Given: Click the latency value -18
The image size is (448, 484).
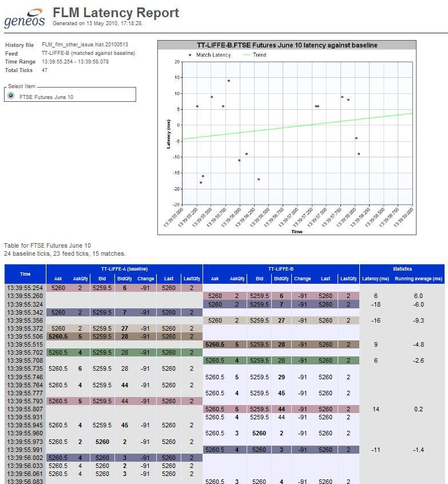Looking at the screenshot, I should click(375, 304).
